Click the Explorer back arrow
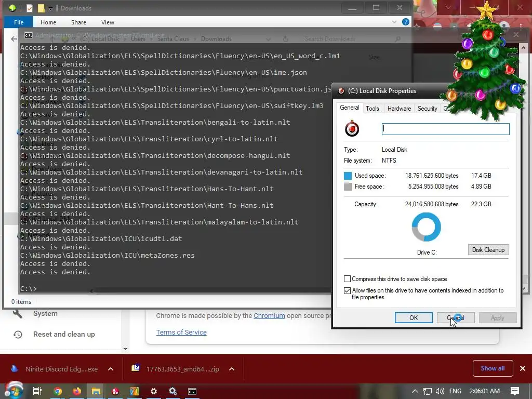This screenshot has height=399, width=532. tap(14, 39)
